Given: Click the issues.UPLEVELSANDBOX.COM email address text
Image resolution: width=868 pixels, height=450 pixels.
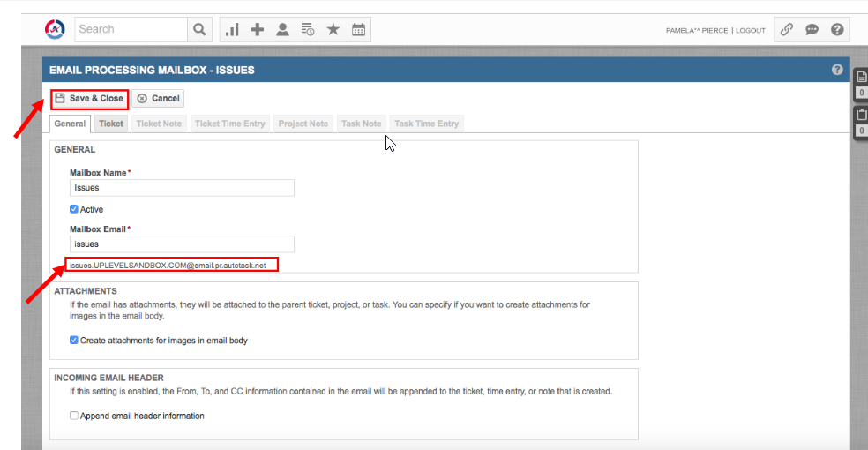Looking at the screenshot, I should pos(168,265).
